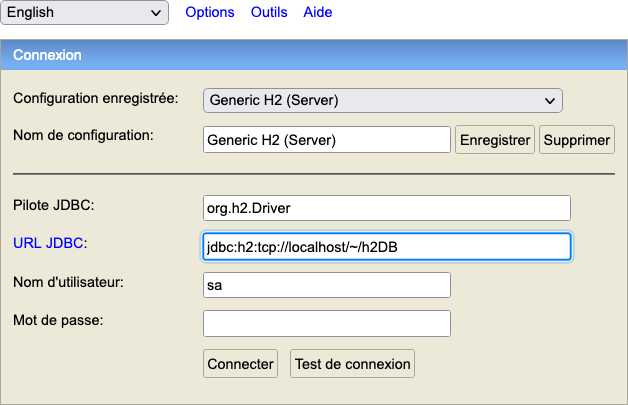The image size is (628, 405).
Task: Click the Enregistrer button
Action: coord(495,140)
